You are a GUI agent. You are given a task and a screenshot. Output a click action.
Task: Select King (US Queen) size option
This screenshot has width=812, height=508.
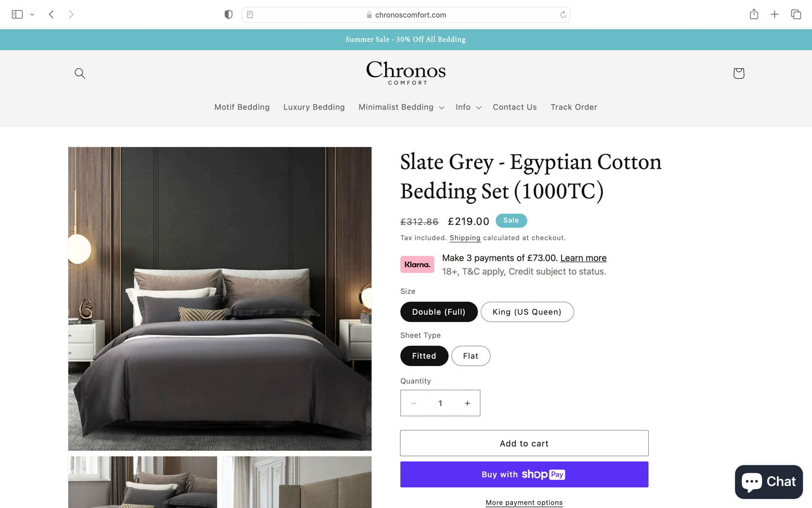[527, 312]
